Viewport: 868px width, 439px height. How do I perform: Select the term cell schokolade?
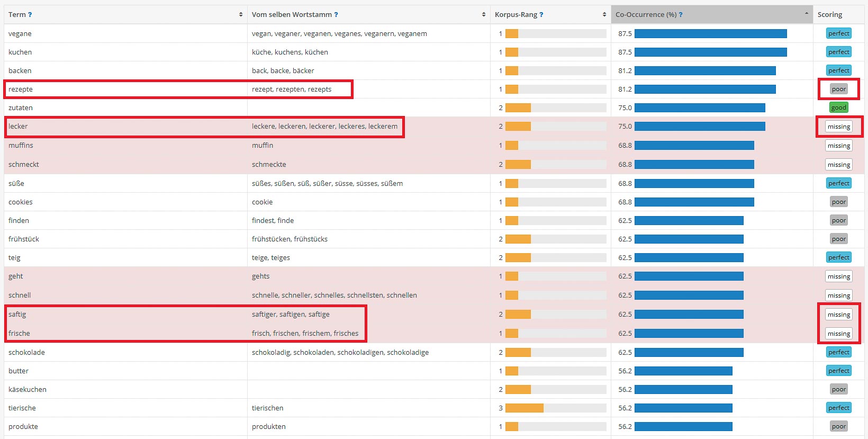coord(26,352)
